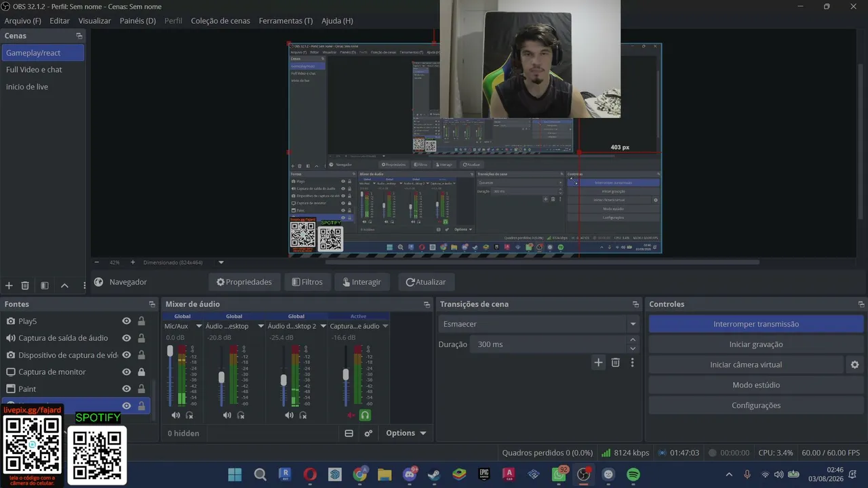The height and width of the screenshot is (488, 868).
Task: Open Epic Games launcher from taskbar
Action: pyautogui.click(x=484, y=474)
